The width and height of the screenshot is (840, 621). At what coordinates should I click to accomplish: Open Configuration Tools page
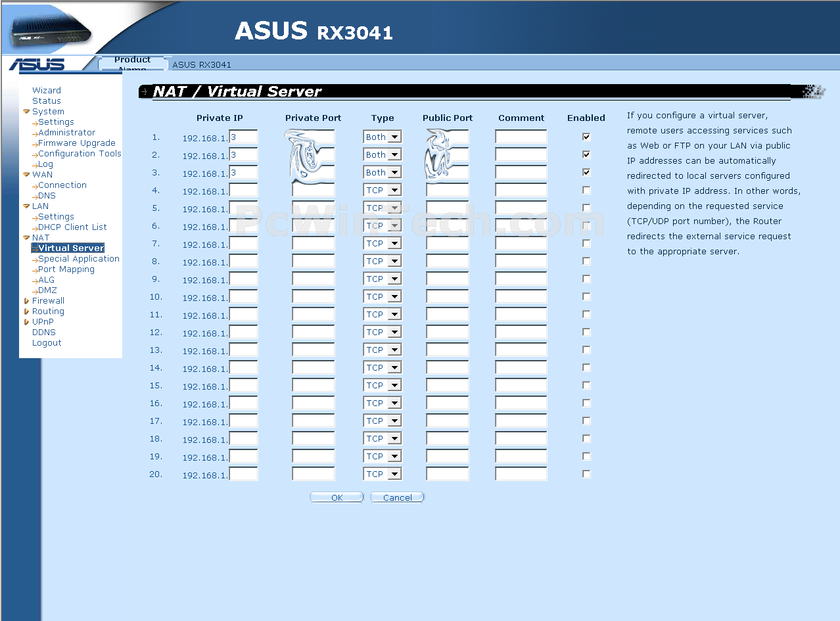[x=80, y=154]
